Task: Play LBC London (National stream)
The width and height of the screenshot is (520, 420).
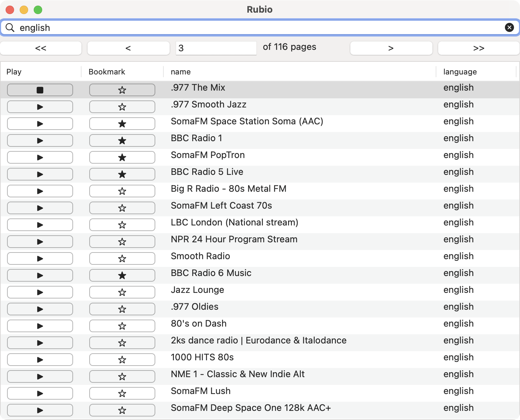Action: pyautogui.click(x=40, y=225)
